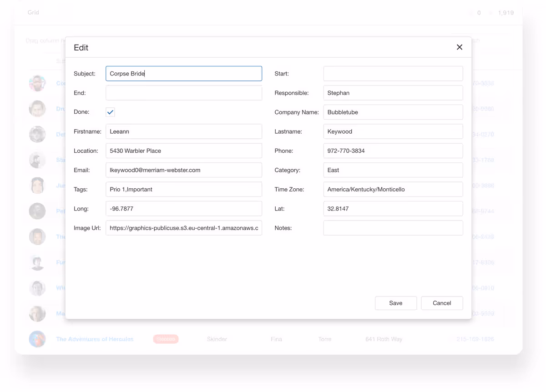This screenshot has height=392, width=546.
Task: Click the empty End field
Action: tap(184, 93)
